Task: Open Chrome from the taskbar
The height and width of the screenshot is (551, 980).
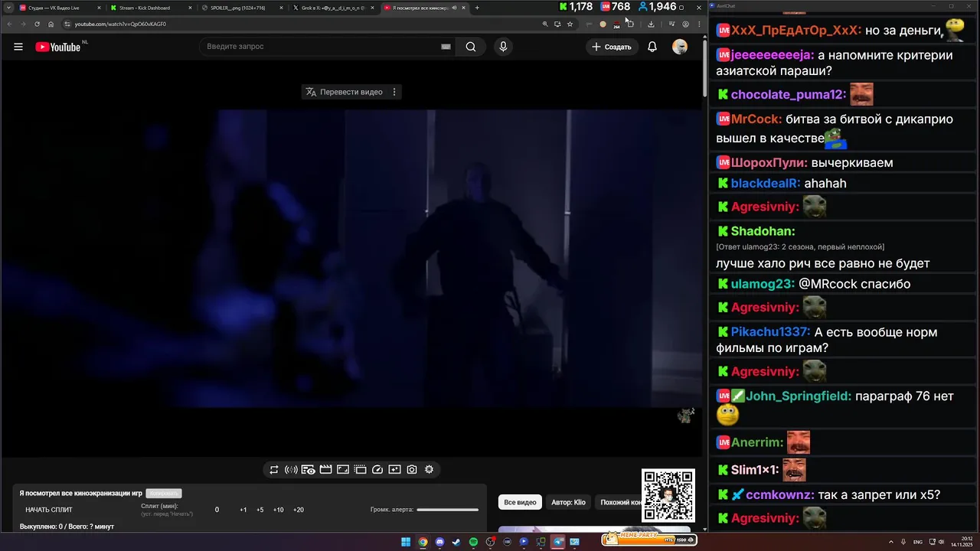Action: click(423, 542)
